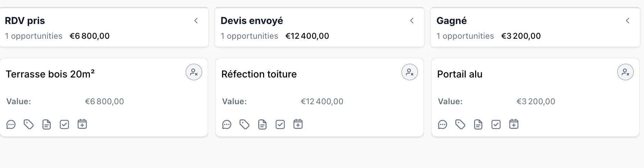This screenshot has width=644, height=168.
Task: Open the Portail alu opportunity title
Action: (460, 74)
